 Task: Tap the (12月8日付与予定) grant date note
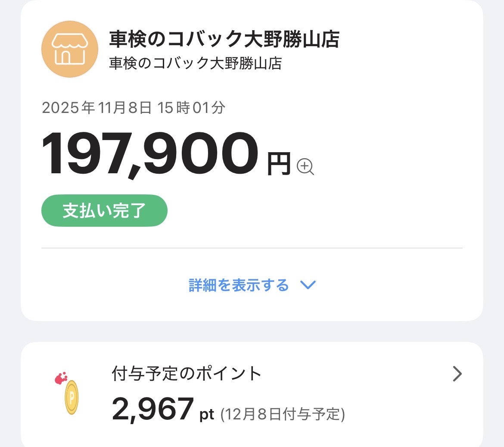click(x=283, y=415)
